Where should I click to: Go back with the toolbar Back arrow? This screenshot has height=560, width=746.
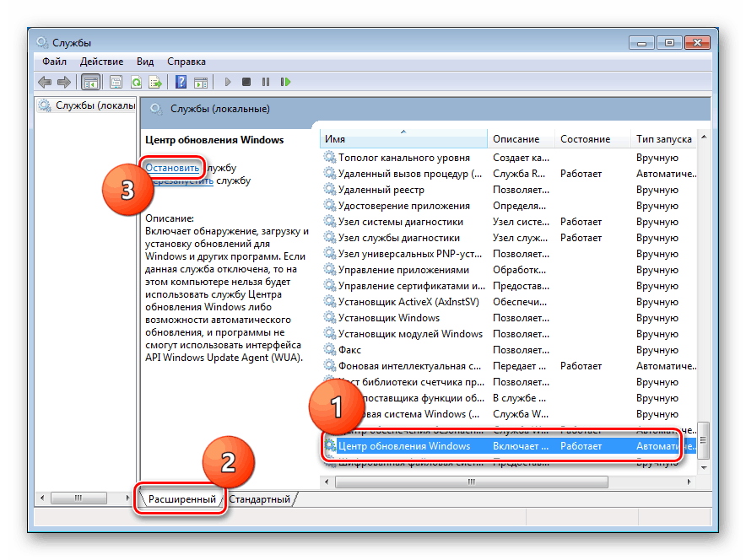(x=45, y=83)
